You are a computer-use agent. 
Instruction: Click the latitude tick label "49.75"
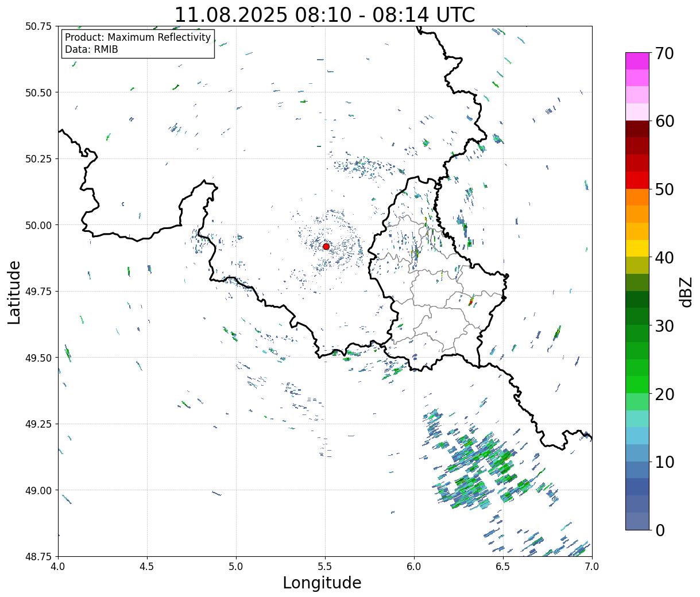[x=38, y=292]
